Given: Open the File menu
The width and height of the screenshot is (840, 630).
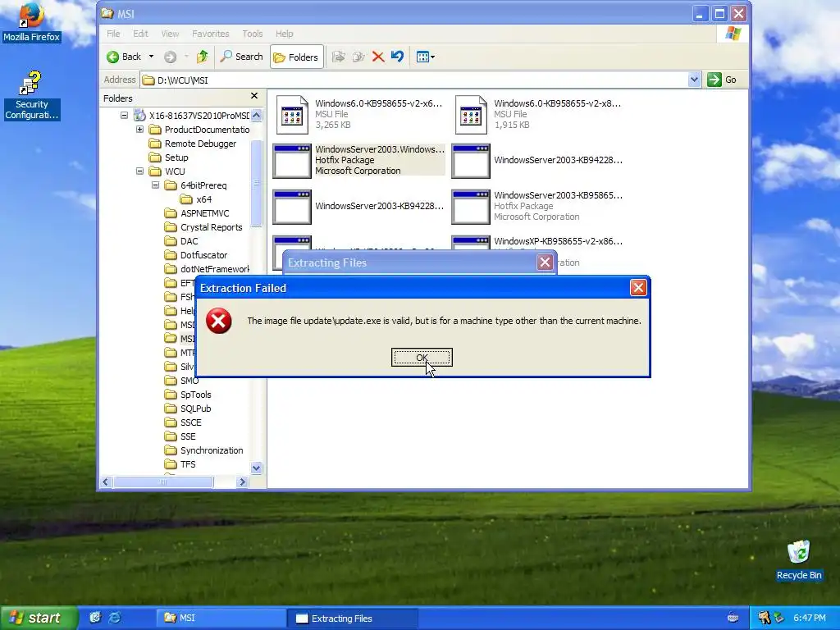Looking at the screenshot, I should (113, 34).
